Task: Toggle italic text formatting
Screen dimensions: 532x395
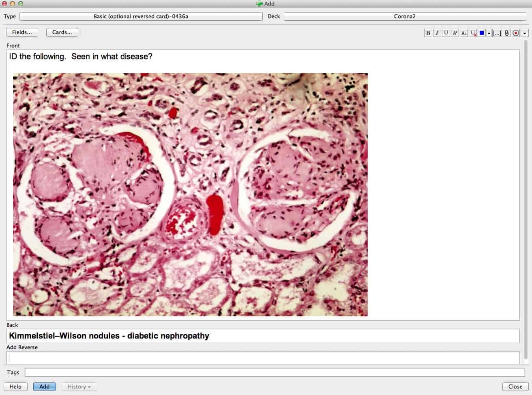Action: pyautogui.click(x=437, y=33)
